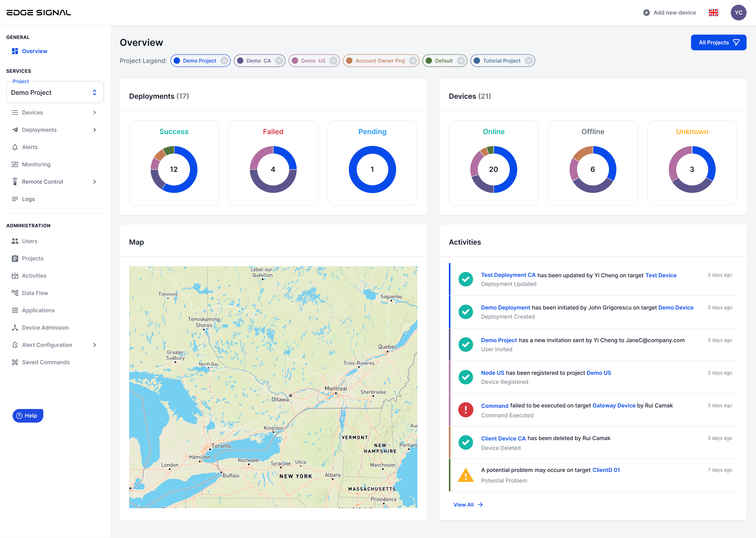This screenshot has height=538, width=756.
Task: Remove Demo Project chip from legend
Action: click(224, 61)
